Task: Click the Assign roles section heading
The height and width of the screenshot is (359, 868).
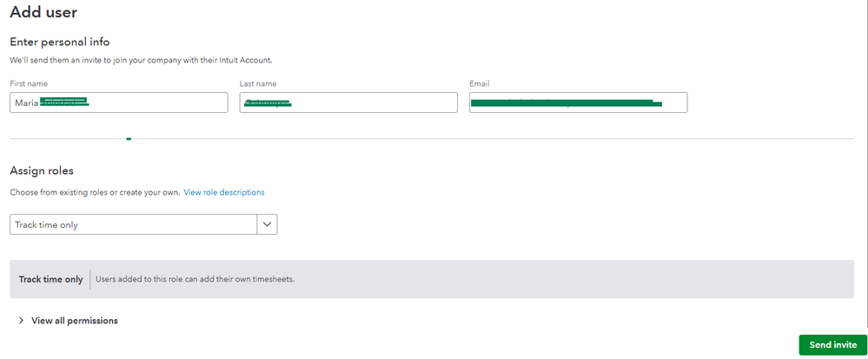Action: point(42,171)
